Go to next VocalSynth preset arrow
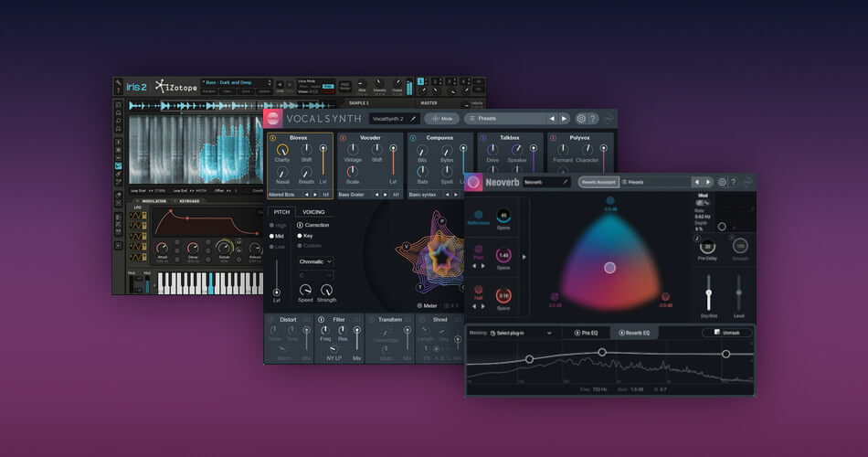The width and height of the screenshot is (868, 457). coord(564,119)
